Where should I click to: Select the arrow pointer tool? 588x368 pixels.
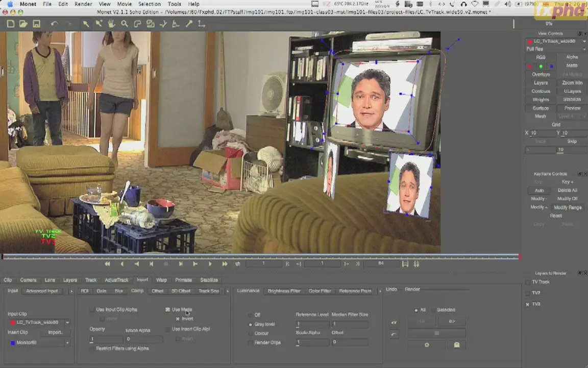tap(86, 24)
